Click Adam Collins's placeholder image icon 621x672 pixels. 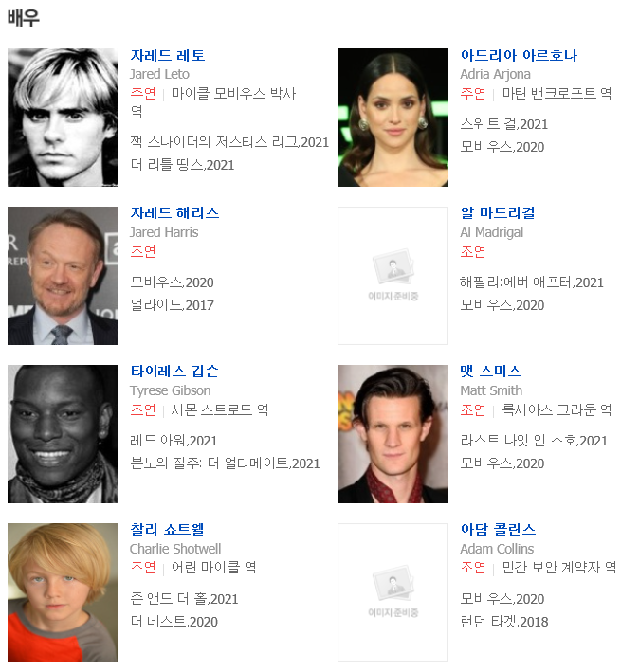(x=393, y=591)
